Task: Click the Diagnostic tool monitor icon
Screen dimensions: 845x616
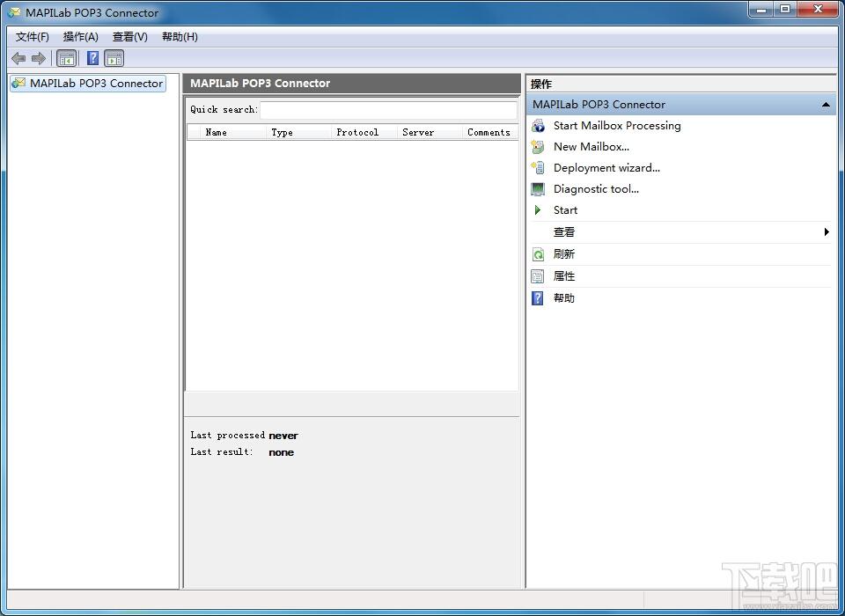Action: [538, 189]
